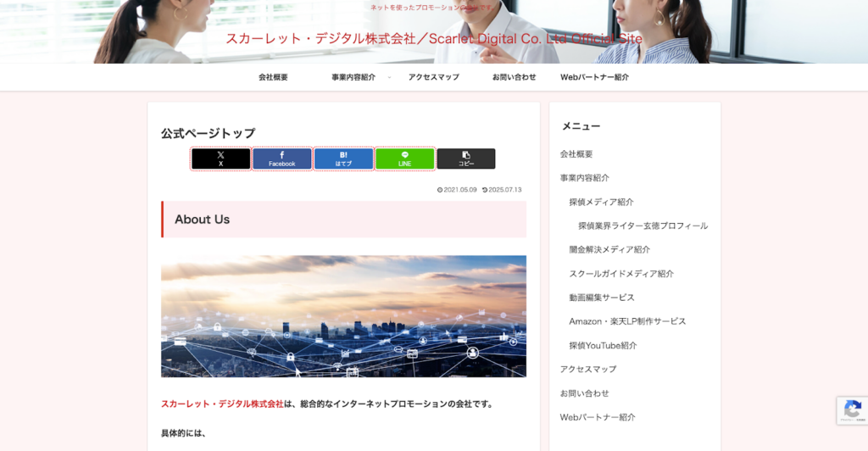The width and height of the screenshot is (868, 451).
Task: Click the reCAPTCHA badge
Action: pos(852,410)
